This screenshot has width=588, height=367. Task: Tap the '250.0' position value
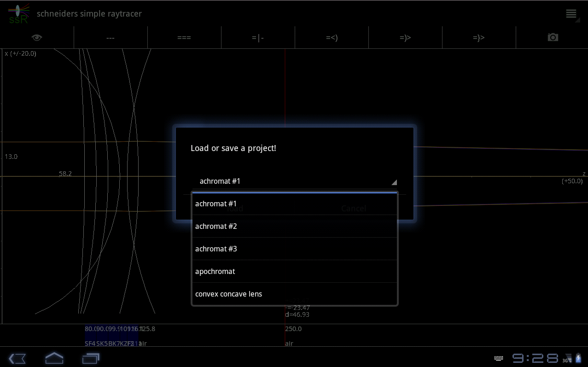click(293, 329)
